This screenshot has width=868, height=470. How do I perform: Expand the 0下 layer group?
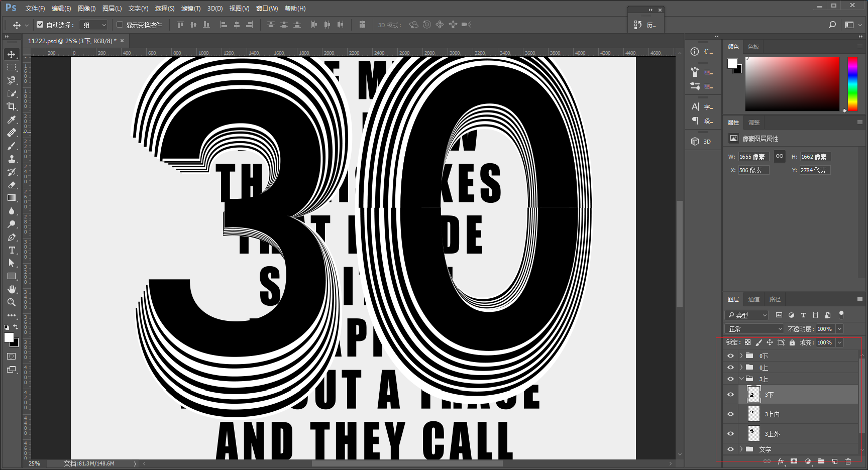coord(741,356)
